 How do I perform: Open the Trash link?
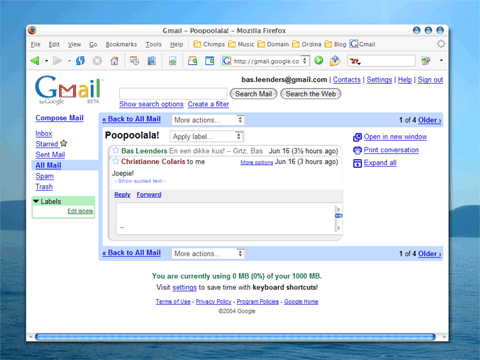[44, 187]
